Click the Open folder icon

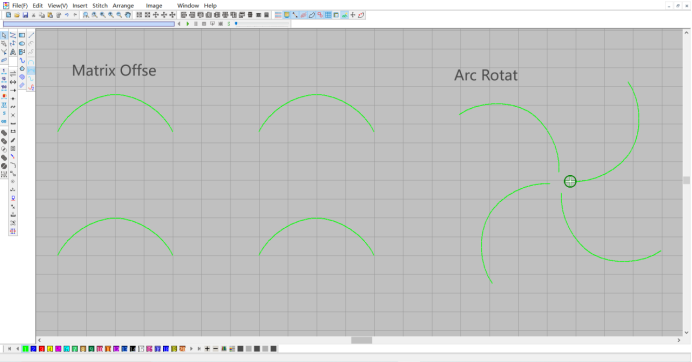coord(17,15)
